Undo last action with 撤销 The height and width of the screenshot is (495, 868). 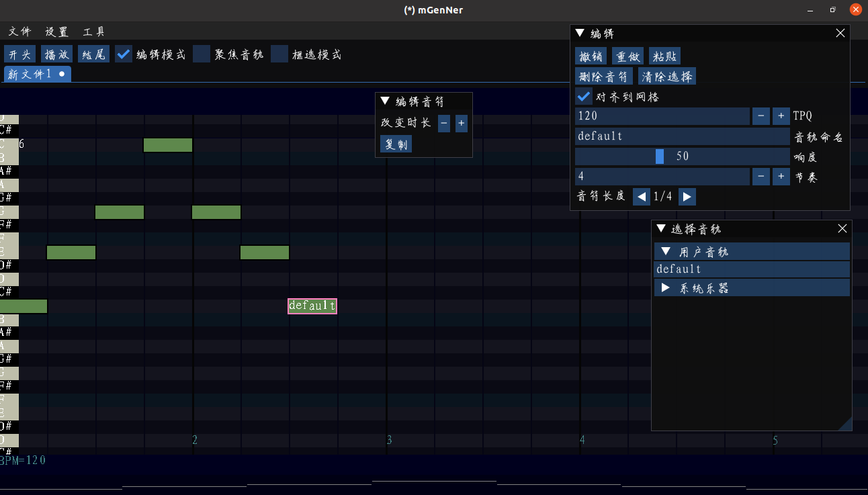pos(591,56)
